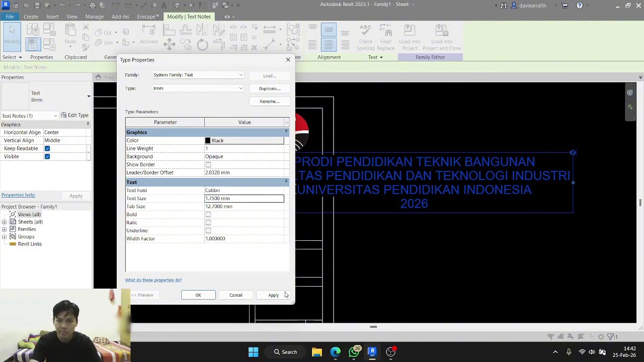
Task: Expand the Sheets (all) tree node
Action: (5, 222)
